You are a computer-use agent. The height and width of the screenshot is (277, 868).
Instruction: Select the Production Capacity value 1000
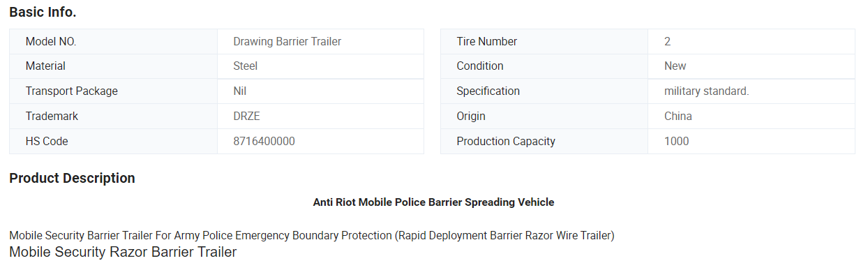[677, 142]
